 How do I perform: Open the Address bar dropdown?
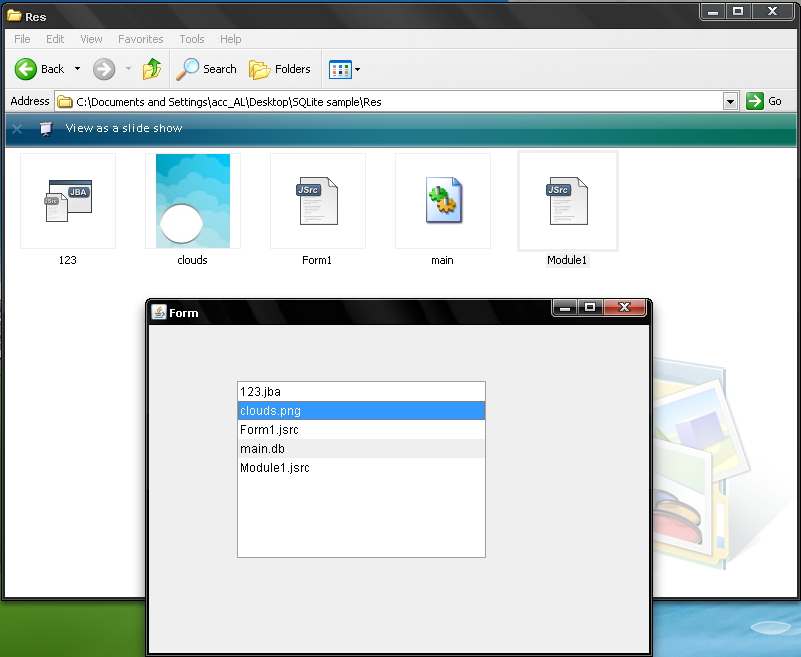coord(731,102)
